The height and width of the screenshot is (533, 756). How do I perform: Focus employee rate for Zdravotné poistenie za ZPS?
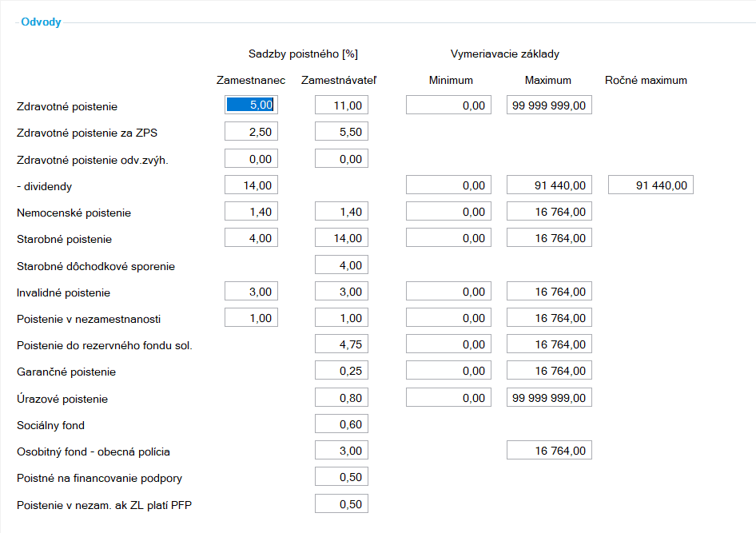[251, 132]
